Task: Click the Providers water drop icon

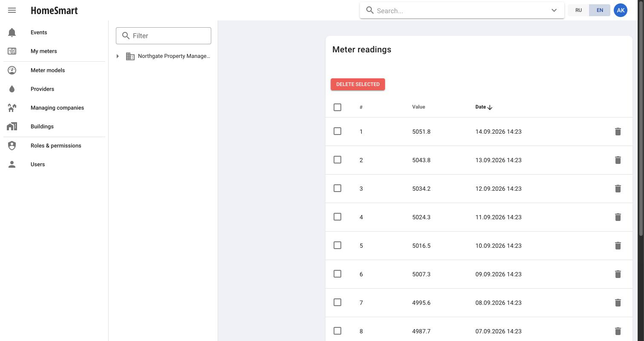Action: pyautogui.click(x=12, y=89)
